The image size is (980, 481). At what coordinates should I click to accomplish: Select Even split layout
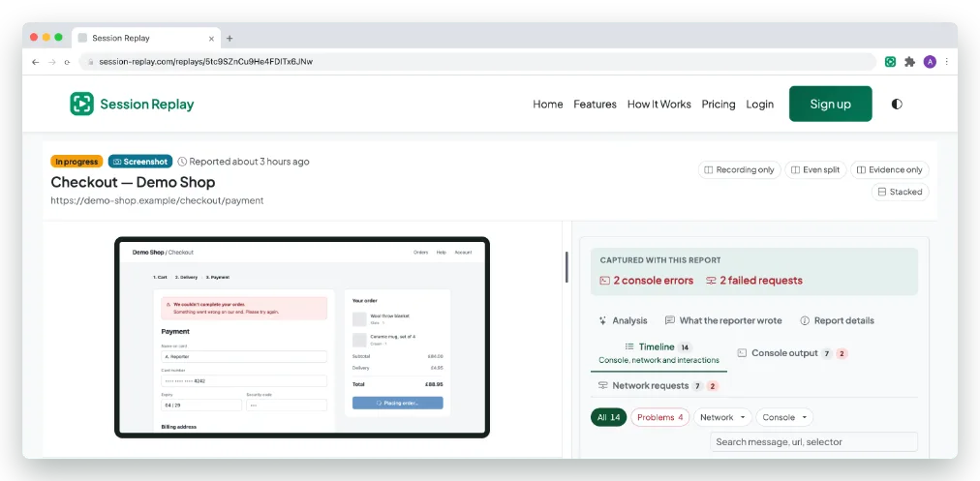815,170
